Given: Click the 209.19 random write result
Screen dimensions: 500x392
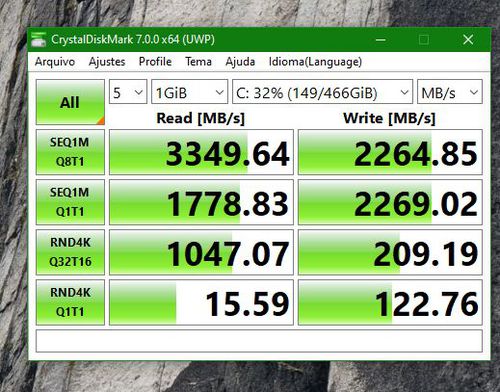Looking at the screenshot, I should point(390,252).
